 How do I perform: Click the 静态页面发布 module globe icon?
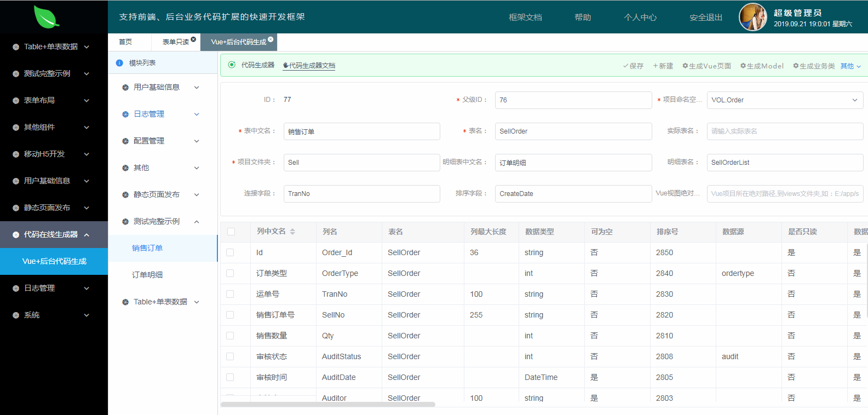pyautogui.click(x=125, y=195)
